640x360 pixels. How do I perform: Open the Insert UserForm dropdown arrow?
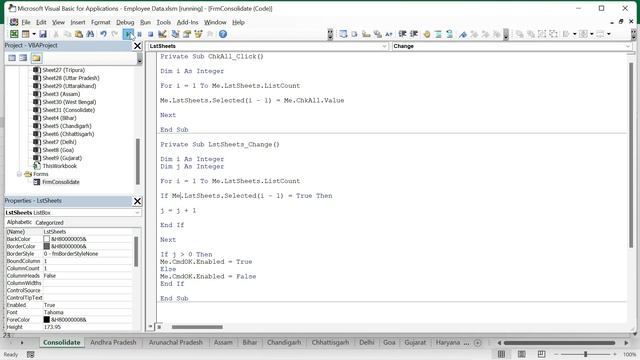click(34, 34)
